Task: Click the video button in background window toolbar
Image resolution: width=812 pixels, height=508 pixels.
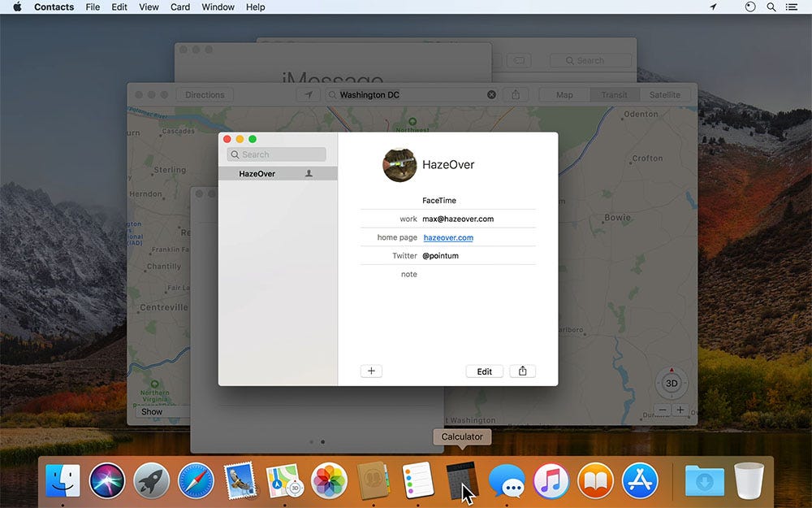Action: [519, 61]
